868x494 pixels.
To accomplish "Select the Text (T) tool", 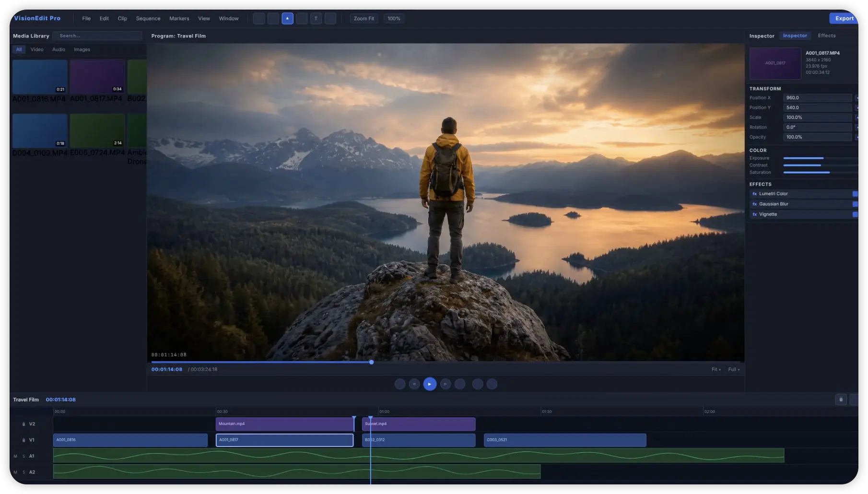I will (x=316, y=18).
